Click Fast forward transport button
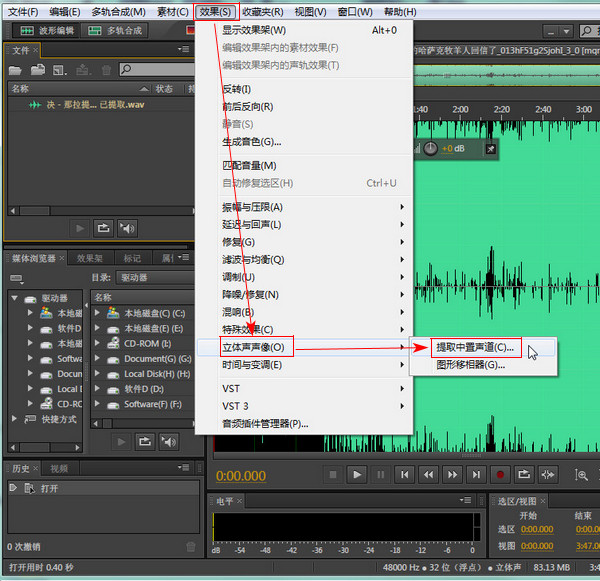The height and width of the screenshot is (581, 600). [452, 475]
